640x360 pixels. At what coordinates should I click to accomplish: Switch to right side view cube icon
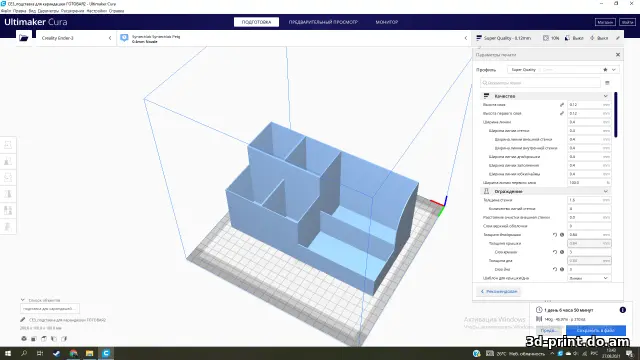pyautogui.click(x=64, y=339)
